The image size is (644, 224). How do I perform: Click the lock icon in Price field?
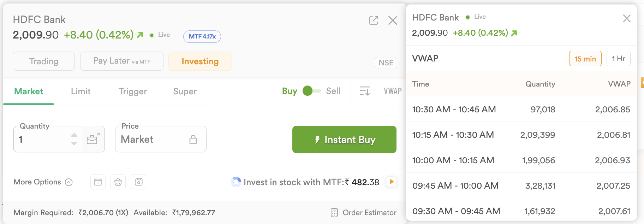[193, 140]
